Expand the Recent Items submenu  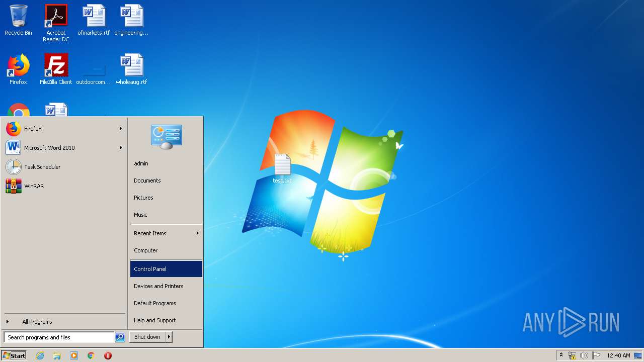pyautogui.click(x=166, y=233)
